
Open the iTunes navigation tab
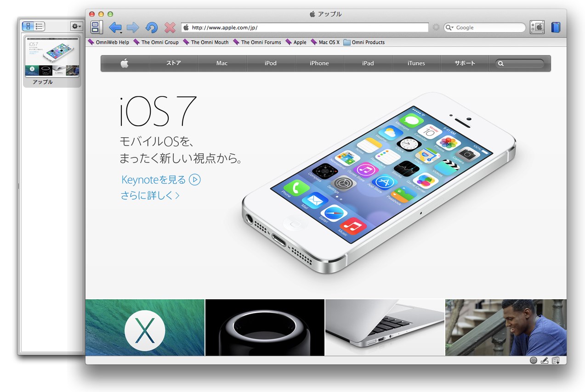click(x=416, y=63)
